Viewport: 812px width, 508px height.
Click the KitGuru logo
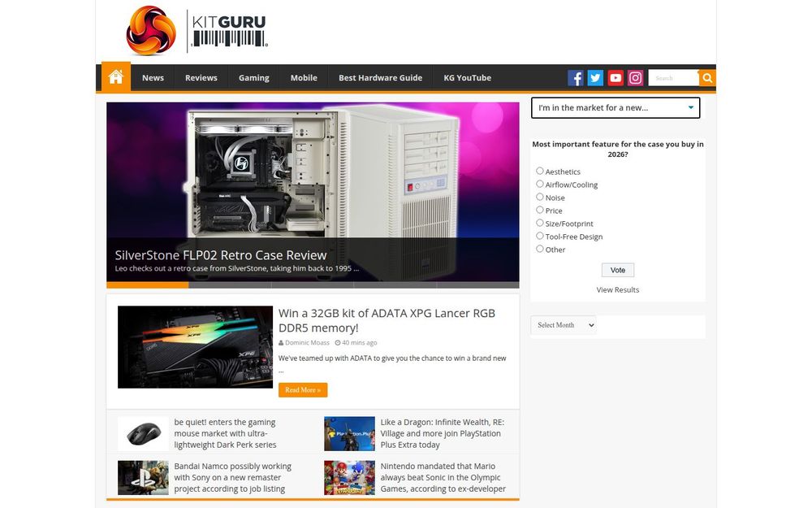tap(197, 31)
